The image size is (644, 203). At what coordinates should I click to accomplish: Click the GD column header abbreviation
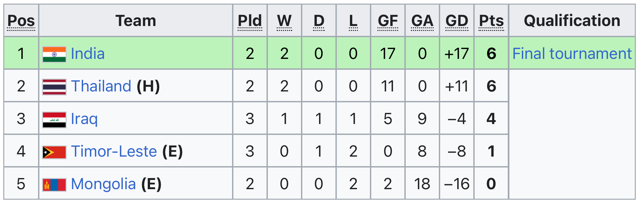[457, 21]
